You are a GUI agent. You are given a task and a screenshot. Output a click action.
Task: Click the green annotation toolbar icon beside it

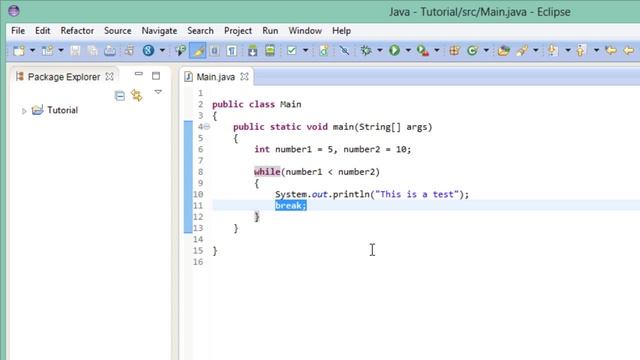pos(270,51)
